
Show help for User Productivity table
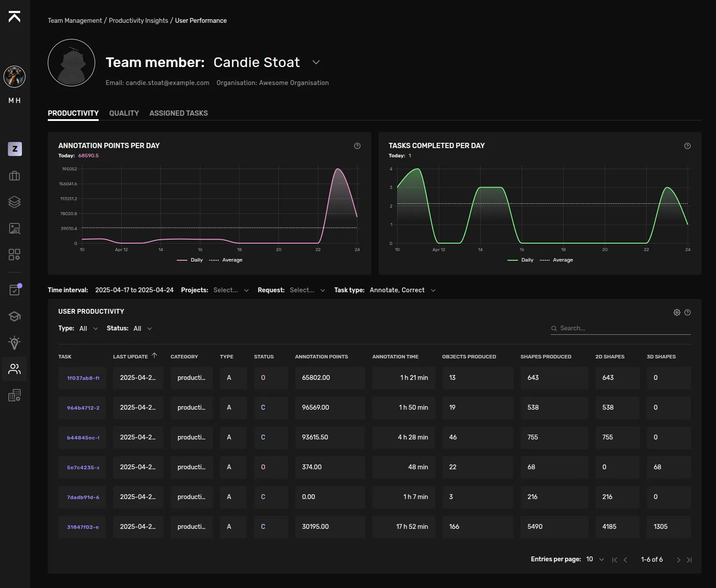click(688, 312)
